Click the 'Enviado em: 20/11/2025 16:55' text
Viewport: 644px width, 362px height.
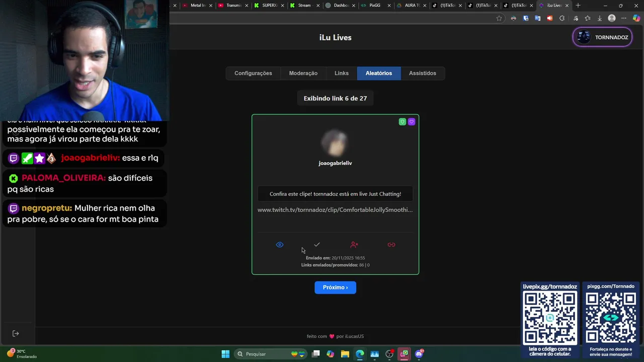[x=335, y=258]
